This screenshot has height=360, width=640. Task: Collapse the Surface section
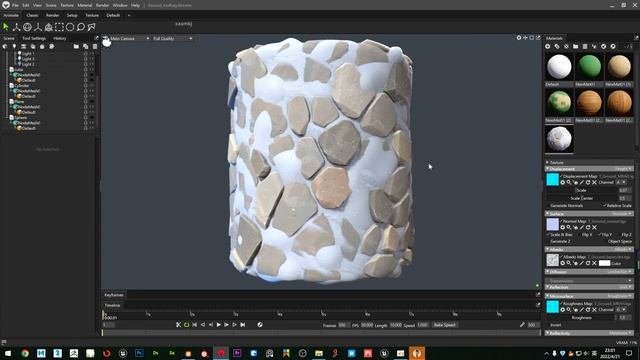point(547,214)
